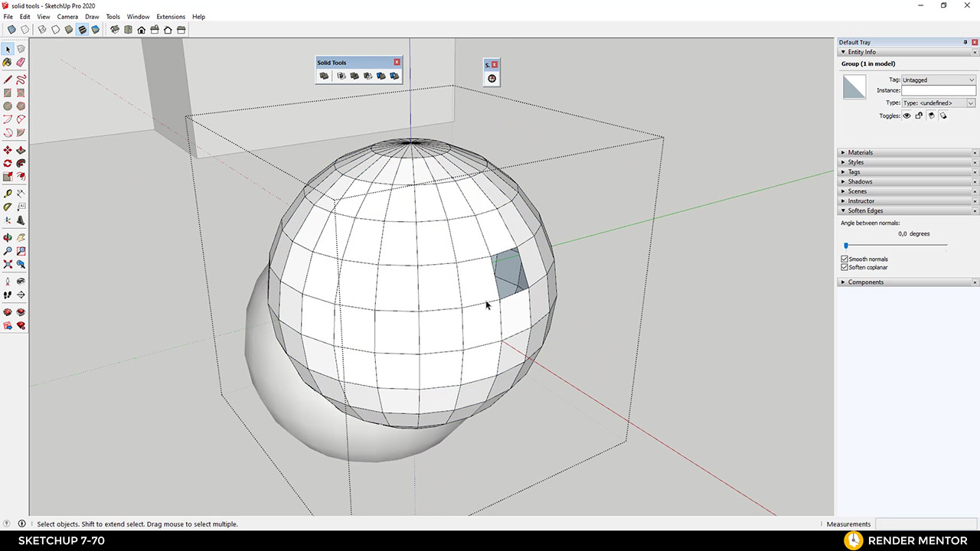Switch to X-Ray face style
The image size is (980, 551).
11,30
